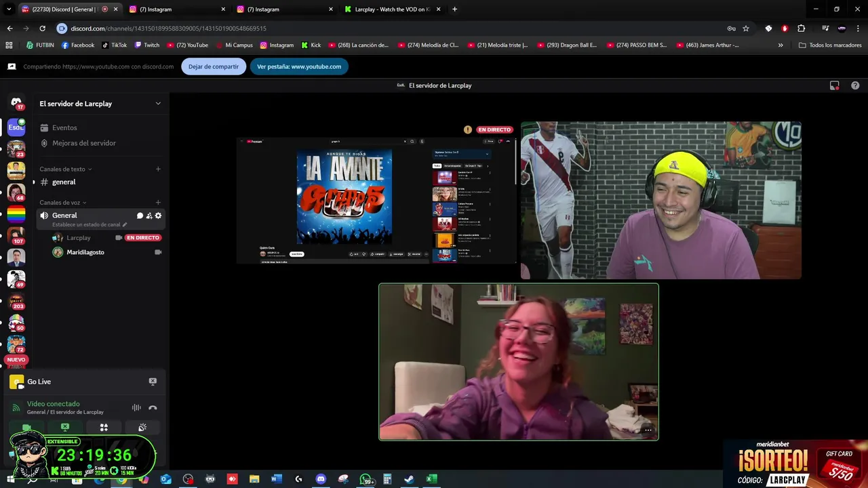868x488 pixels.
Task: Open the server with the 203 badge
Action: pyautogui.click(x=16, y=300)
